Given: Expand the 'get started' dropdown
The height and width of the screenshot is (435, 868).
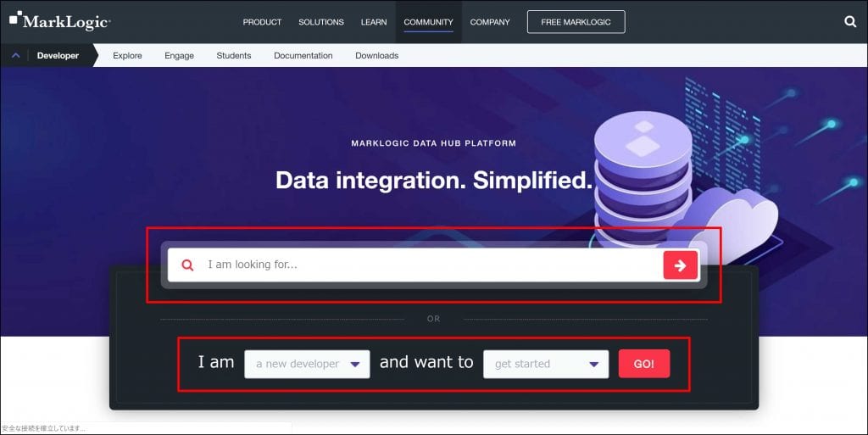Looking at the screenshot, I should [x=545, y=364].
